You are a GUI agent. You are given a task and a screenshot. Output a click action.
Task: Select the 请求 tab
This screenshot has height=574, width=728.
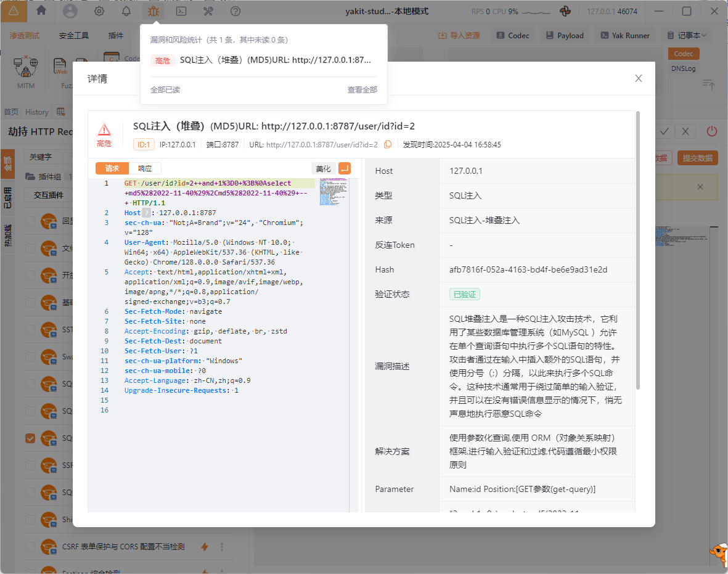pos(112,168)
